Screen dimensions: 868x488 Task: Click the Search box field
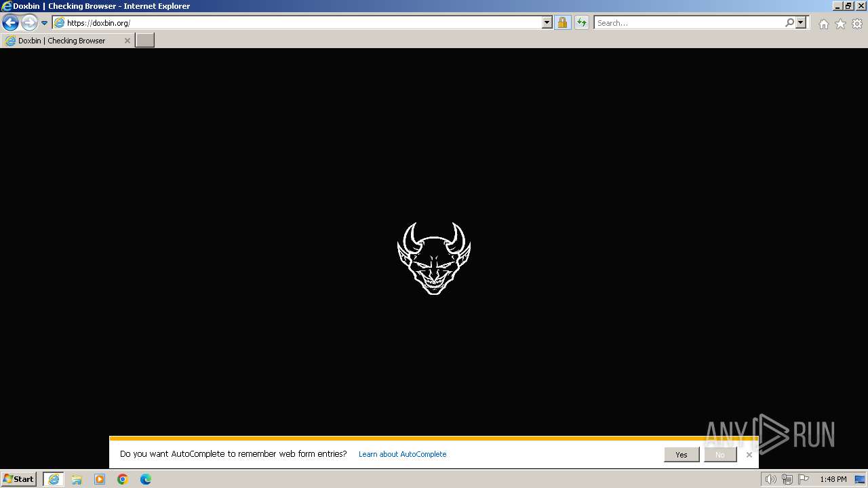(x=688, y=22)
